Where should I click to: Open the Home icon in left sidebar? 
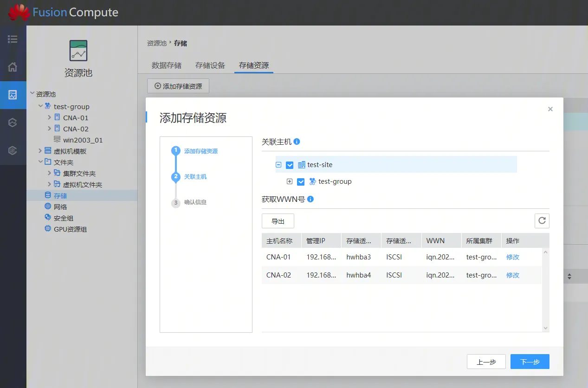pyautogui.click(x=13, y=67)
